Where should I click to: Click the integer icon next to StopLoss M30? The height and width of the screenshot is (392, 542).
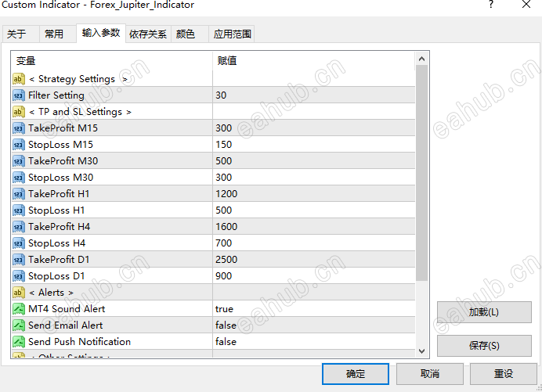[x=19, y=178]
